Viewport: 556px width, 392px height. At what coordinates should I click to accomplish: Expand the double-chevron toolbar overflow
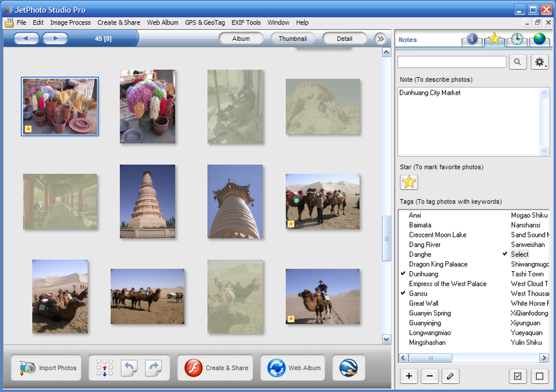[x=380, y=39]
